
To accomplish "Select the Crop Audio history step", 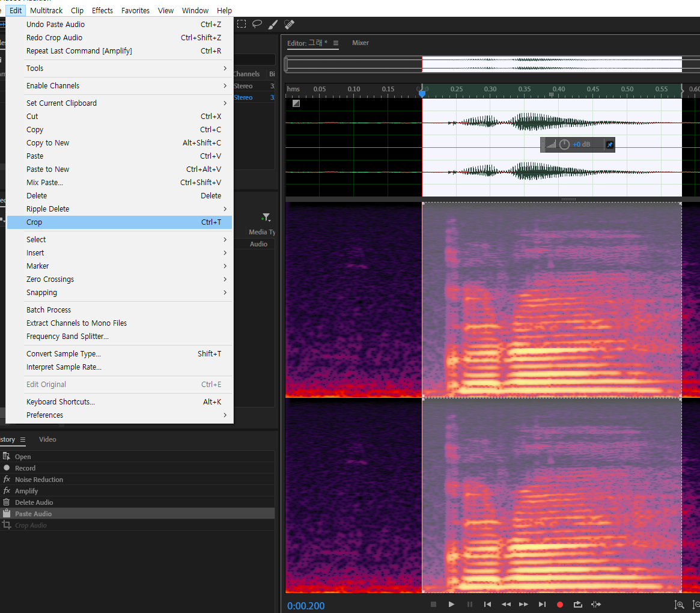I will tap(138, 525).
